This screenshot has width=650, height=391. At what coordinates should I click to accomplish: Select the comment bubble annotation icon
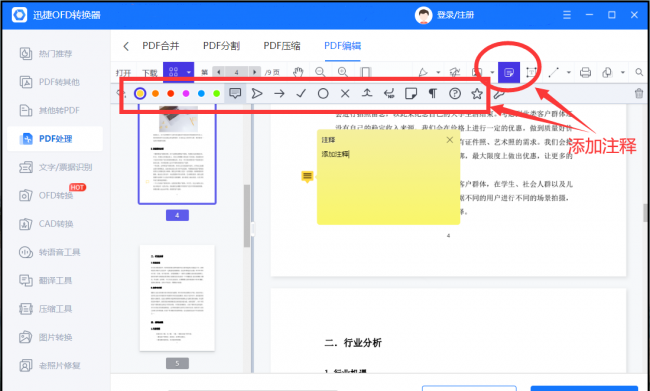[235, 93]
